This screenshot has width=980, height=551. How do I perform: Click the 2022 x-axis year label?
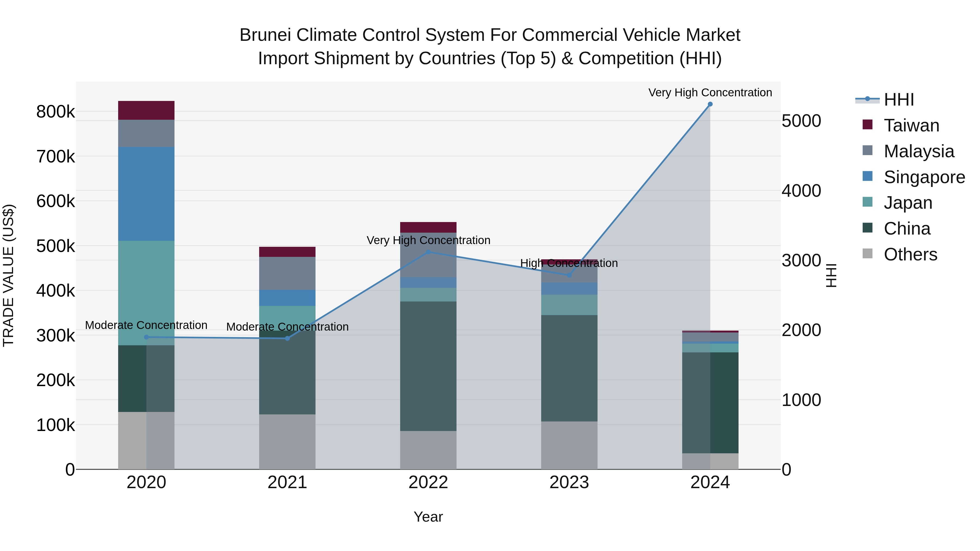(428, 482)
